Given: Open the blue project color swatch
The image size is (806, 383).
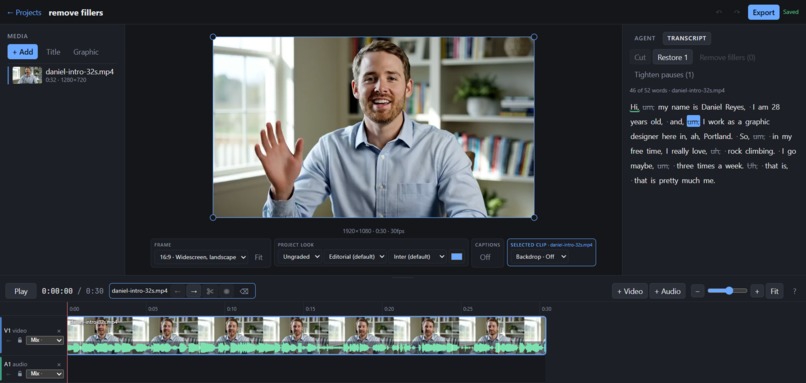Looking at the screenshot, I should click(x=456, y=257).
